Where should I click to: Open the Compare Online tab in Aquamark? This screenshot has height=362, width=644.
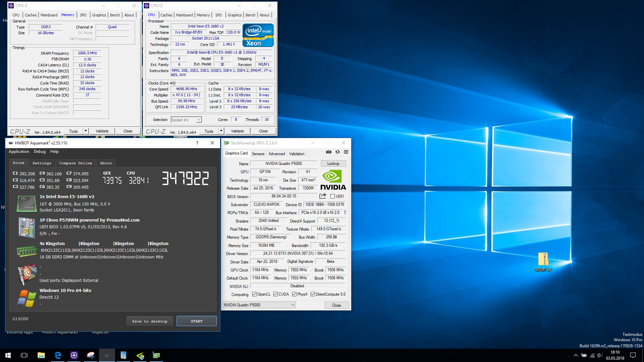[76, 163]
